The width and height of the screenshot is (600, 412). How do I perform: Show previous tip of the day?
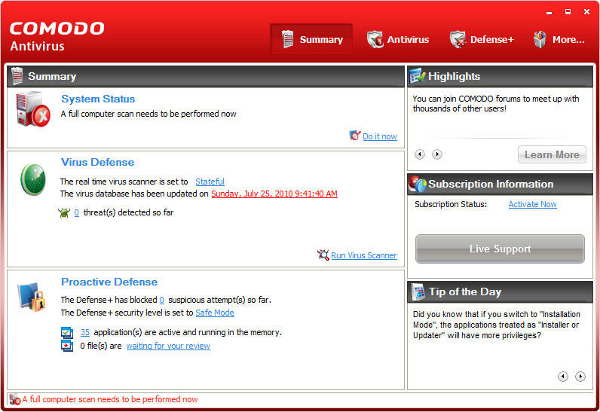point(563,376)
